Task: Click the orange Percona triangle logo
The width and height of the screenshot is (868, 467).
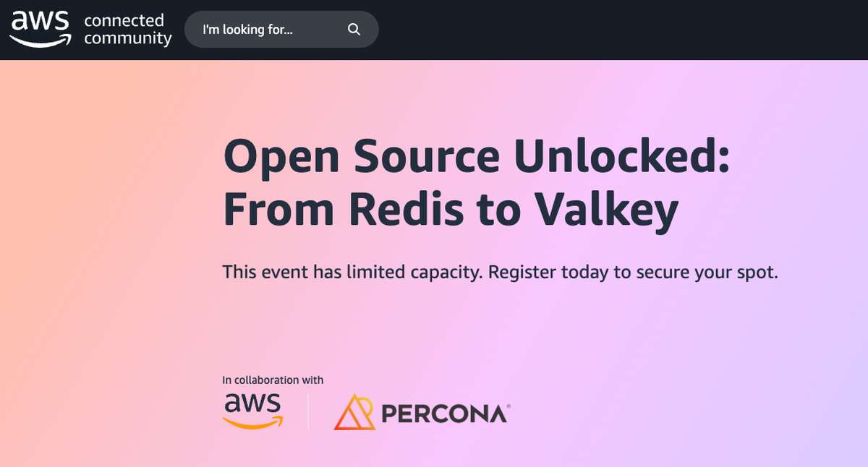Action: pos(355,412)
